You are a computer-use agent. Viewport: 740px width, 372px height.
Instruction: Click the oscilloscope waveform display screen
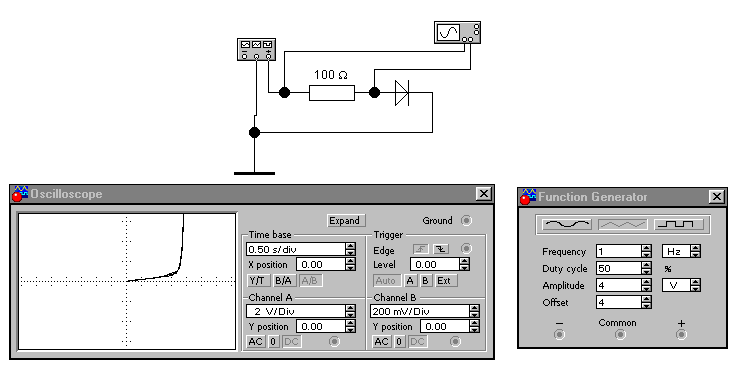(127, 281)
